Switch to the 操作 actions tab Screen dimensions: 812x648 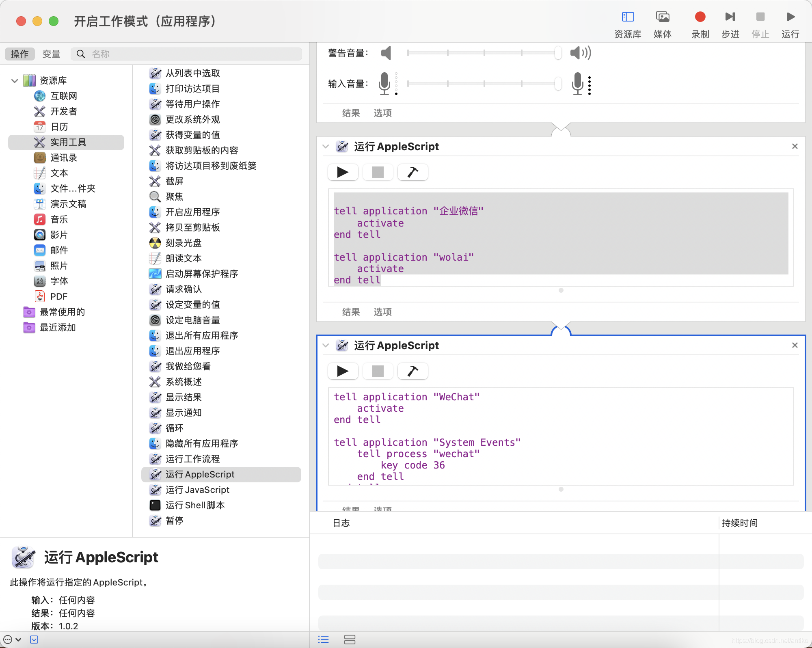click(19, 54)
